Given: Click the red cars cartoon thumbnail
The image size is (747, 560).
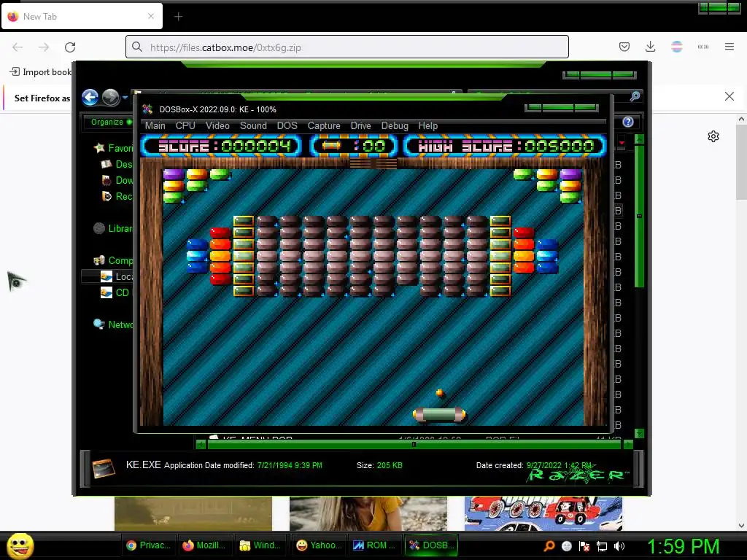Looking at the screenshot, I should pos(543,513).
